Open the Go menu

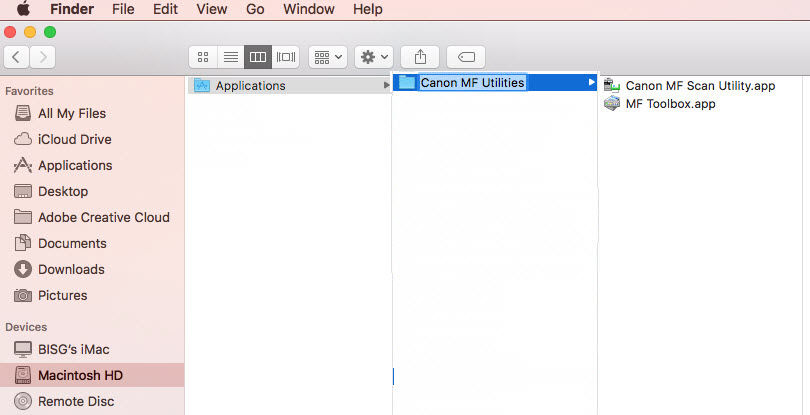[255, 9]
